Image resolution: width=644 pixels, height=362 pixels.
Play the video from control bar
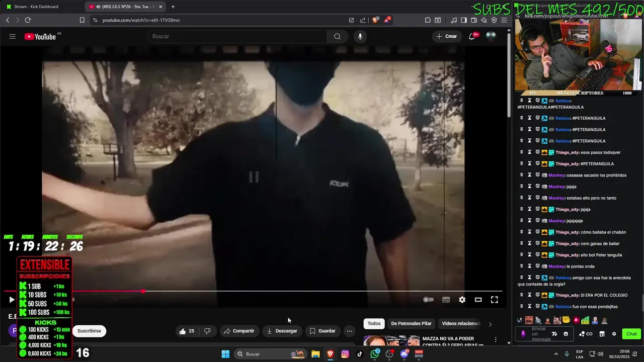tap(12, 300)
